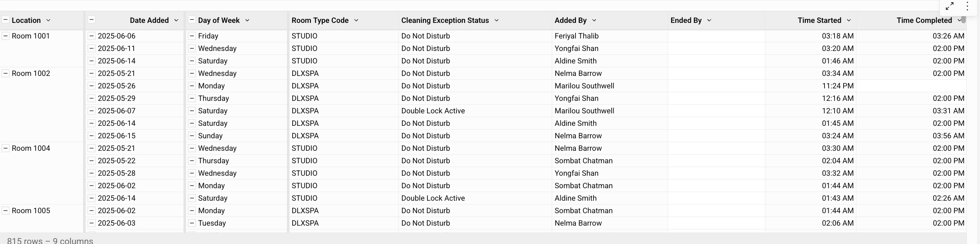
Task: Expand the table to fullscreen view
Action: [x=950, y=6]
